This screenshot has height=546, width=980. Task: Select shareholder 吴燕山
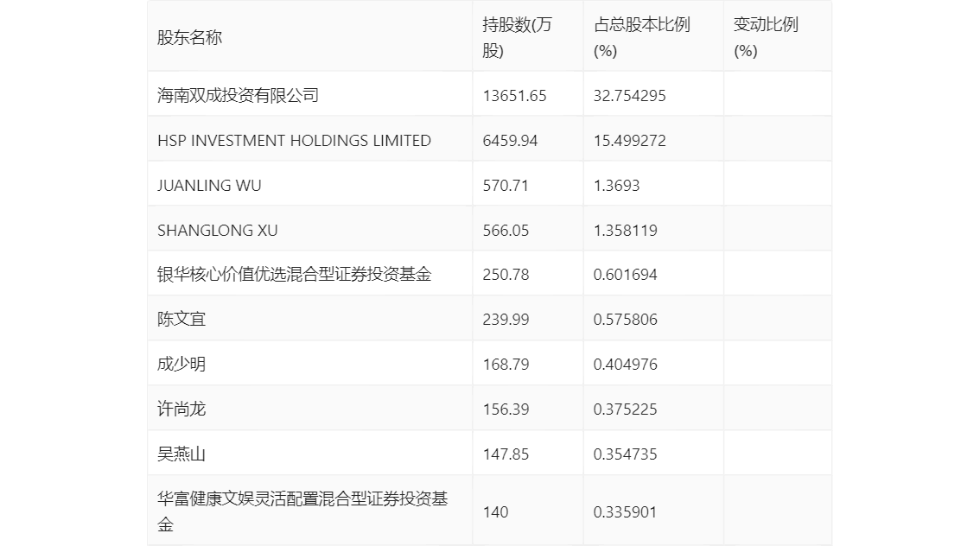click(181, 454)
